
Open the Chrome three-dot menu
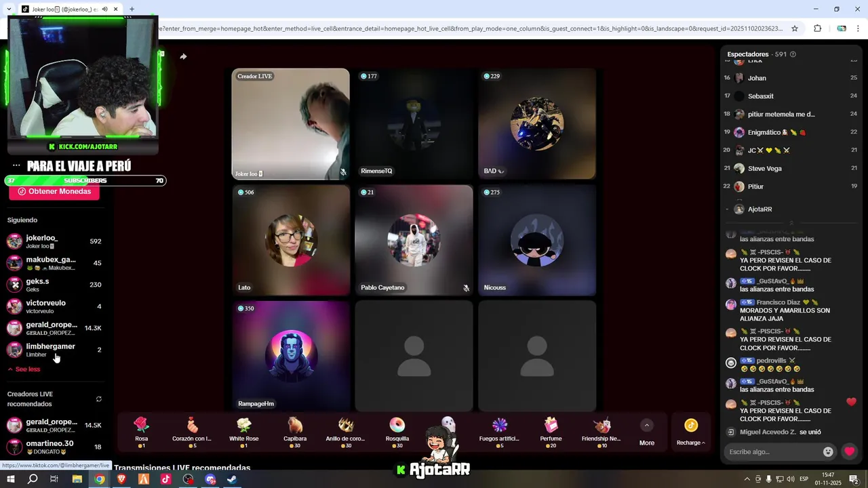click(859, 28)
